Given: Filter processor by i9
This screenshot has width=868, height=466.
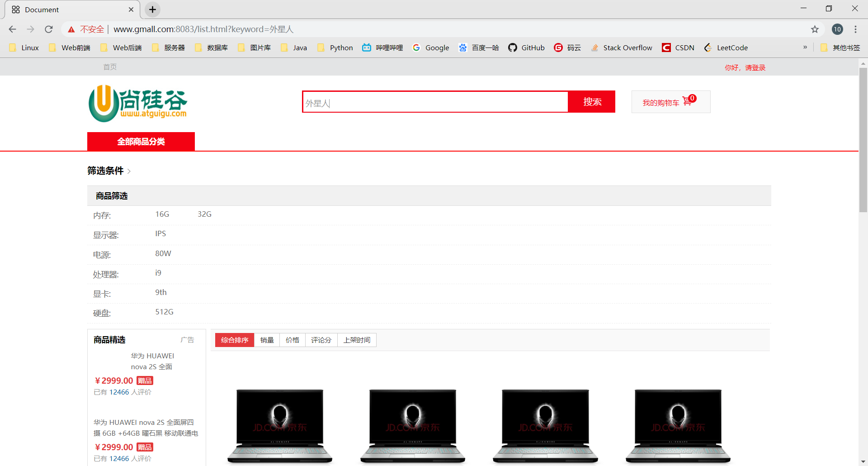Looking at the screenshot, I should click(158, 273).
